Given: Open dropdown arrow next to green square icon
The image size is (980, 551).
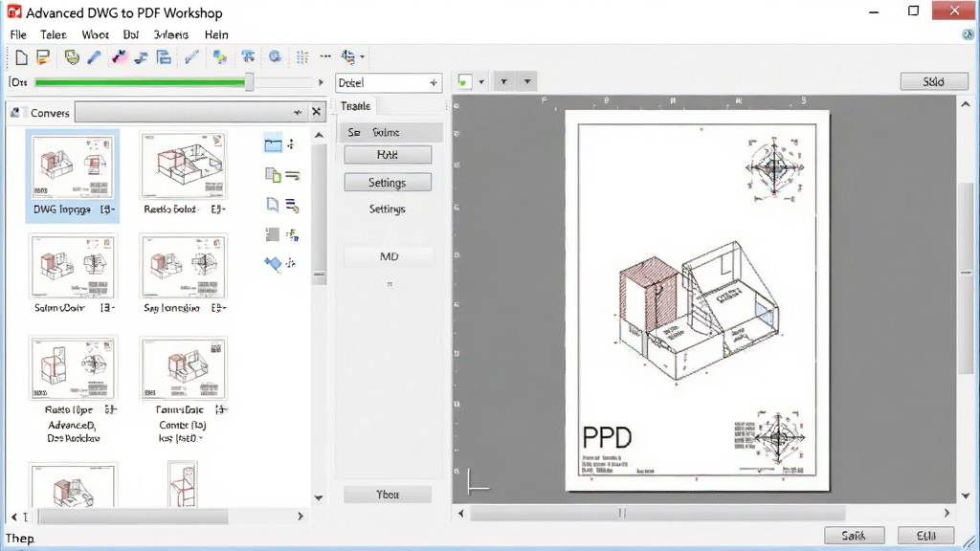Looking at the screenshot, I should (x=481, y=82).
